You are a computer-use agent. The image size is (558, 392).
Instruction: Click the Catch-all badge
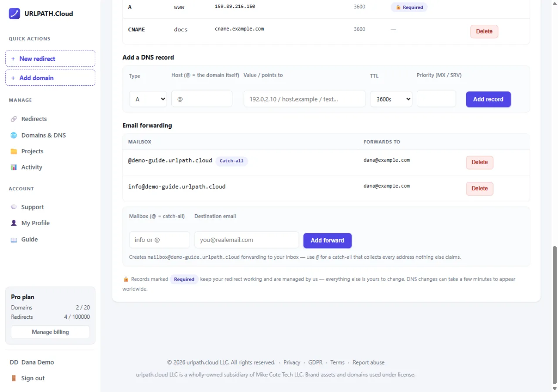click(231, 161)
